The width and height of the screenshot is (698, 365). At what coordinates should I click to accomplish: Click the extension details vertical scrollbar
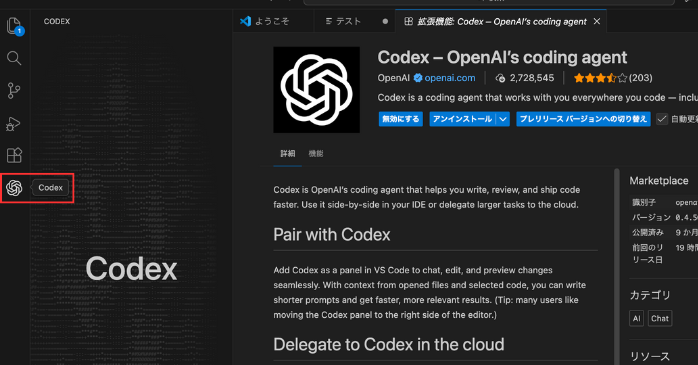click(x=617, y=267)
